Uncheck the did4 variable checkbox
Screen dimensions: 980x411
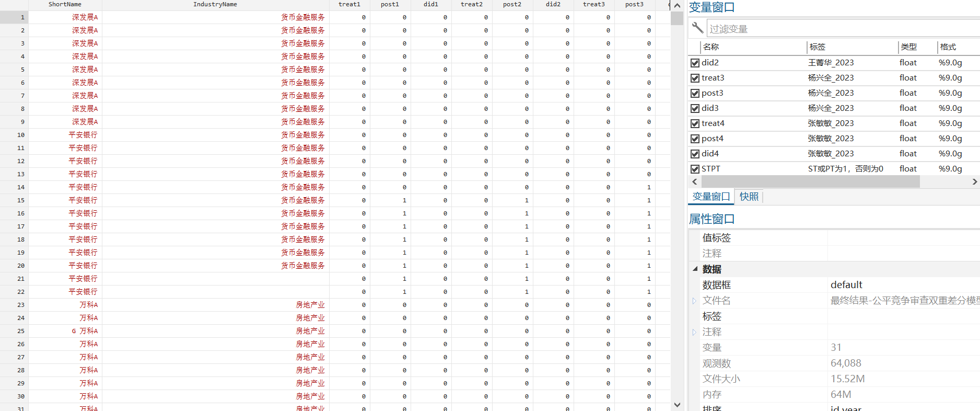(695, 154)
